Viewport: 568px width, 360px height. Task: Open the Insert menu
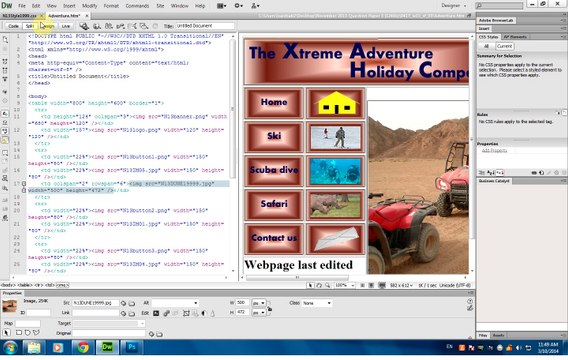pyautogui.click(x=69, y=6)
